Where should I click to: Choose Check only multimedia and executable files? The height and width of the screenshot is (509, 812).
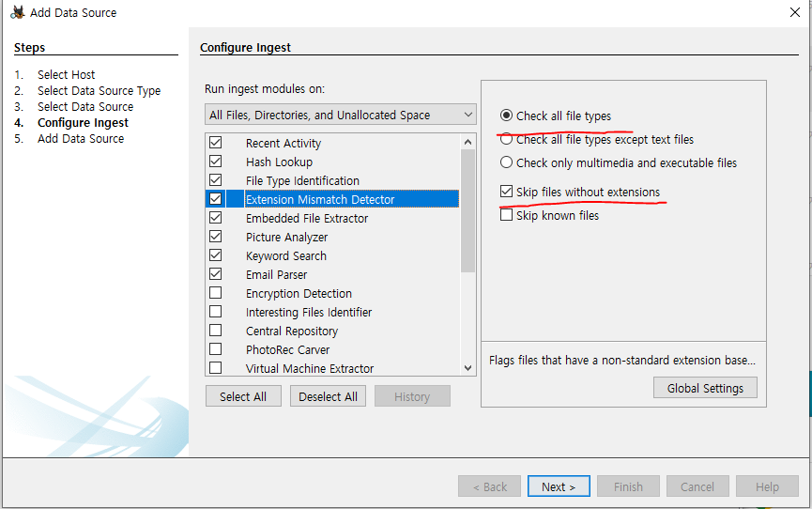pyautogui.click(x=507, y=162)
